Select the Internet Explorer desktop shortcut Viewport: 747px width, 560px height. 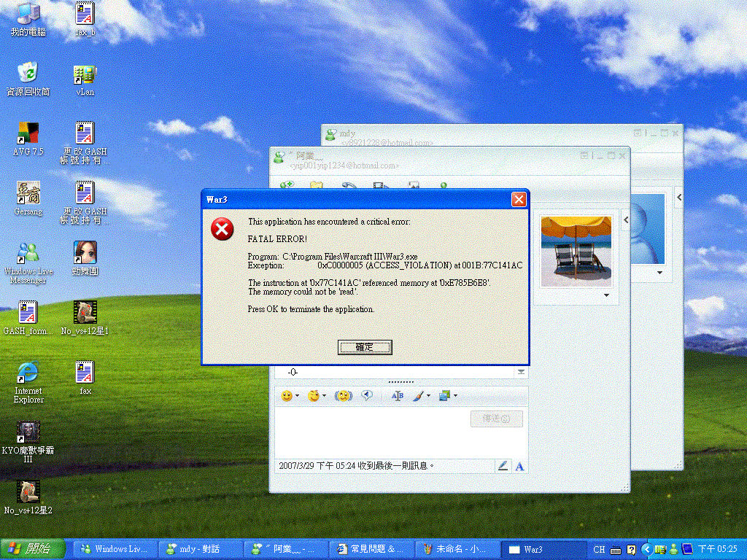pyautogui.click(x=28, y=382)
